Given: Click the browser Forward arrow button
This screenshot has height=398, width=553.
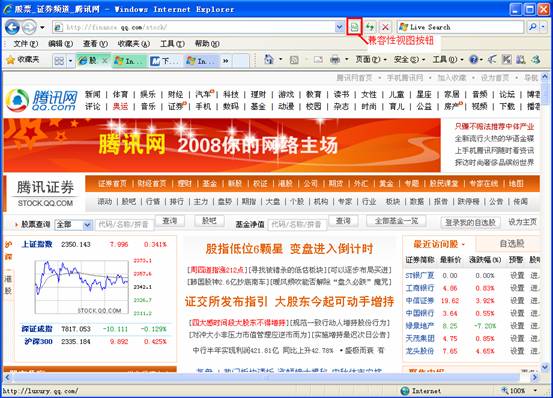Looking at the screenshot, I should pos(29,27).
